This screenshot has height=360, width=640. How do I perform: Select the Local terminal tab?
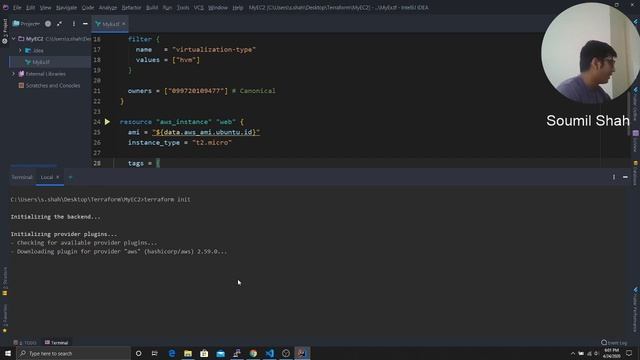tap(47, 177)
